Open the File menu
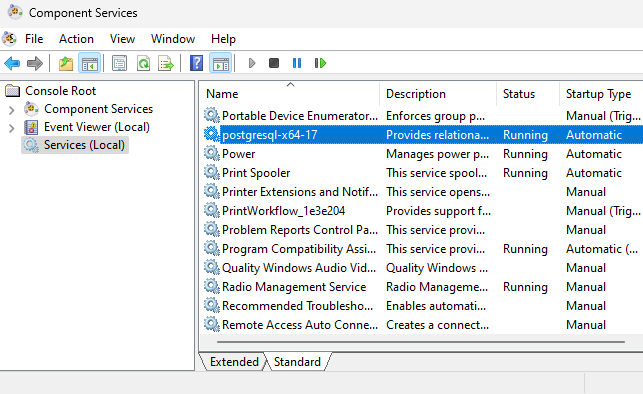The image size is (643, 394). click(x=34, y=39)
